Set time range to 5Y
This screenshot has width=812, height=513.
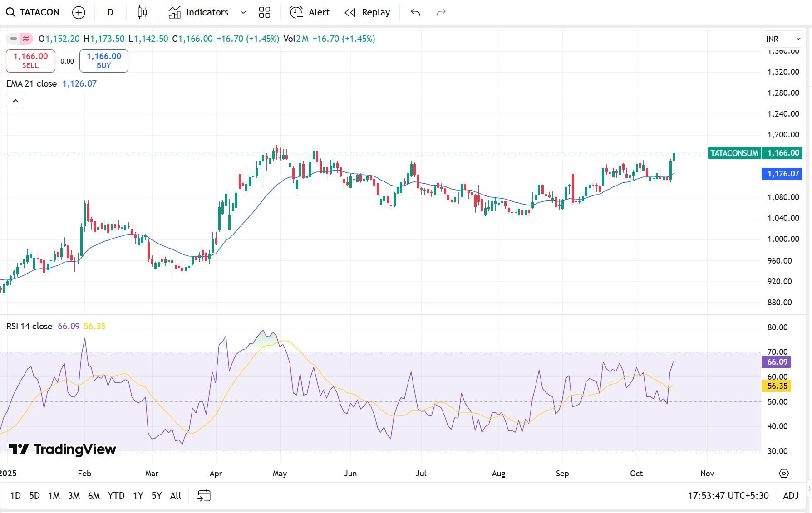(157, 496)
